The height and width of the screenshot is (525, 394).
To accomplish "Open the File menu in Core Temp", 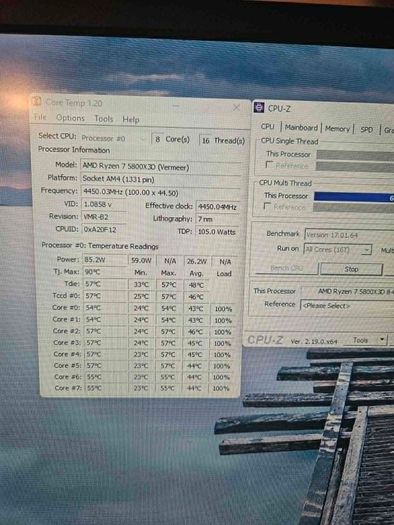I will pos(40,117).
